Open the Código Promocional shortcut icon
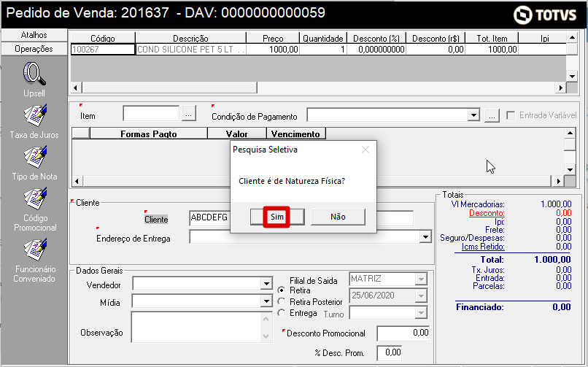 (x=35, y=198)
